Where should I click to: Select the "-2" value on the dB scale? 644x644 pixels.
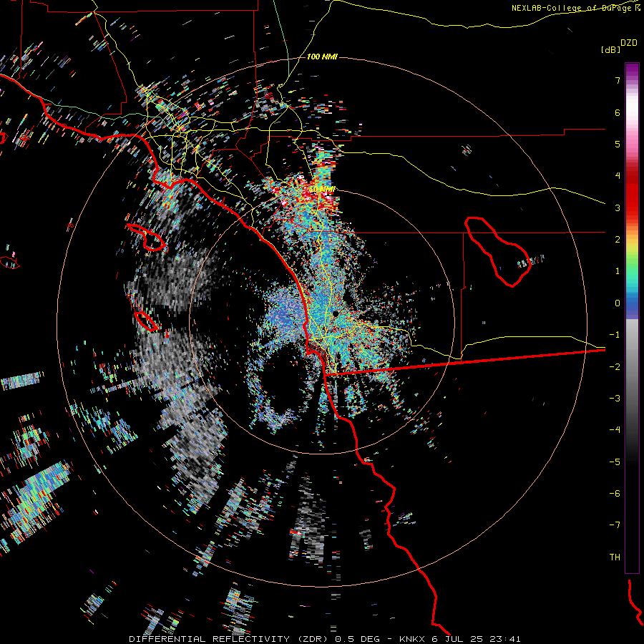pyautogui.click(x=615, y=367)
